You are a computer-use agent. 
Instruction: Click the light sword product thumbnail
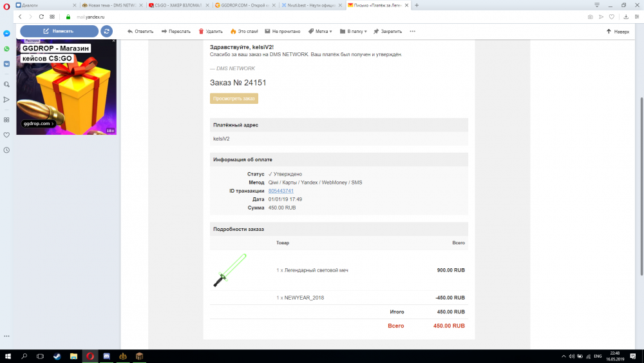pyautogui.click(x=230, y=270)
